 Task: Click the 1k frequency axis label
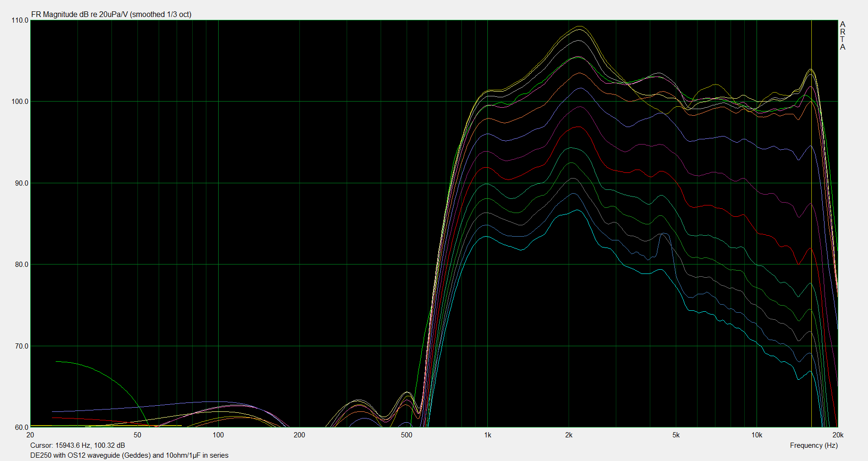click(488, 435)
